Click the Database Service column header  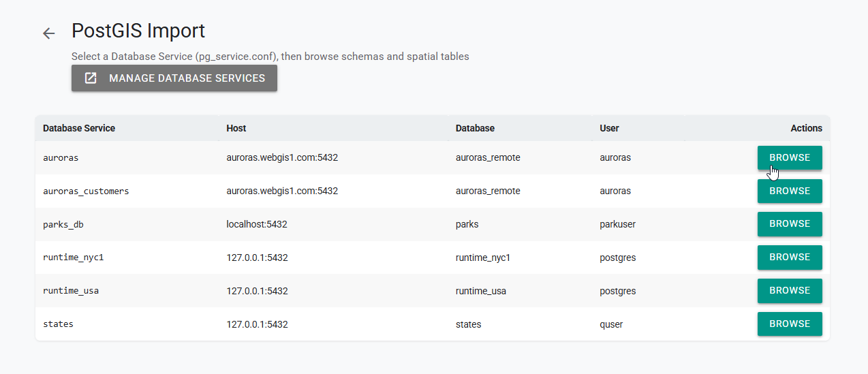click(79, 128)
